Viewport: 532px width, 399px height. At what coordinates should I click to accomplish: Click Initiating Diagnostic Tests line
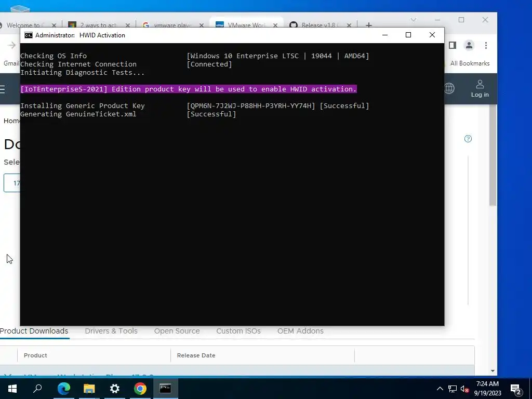[83, 73]
